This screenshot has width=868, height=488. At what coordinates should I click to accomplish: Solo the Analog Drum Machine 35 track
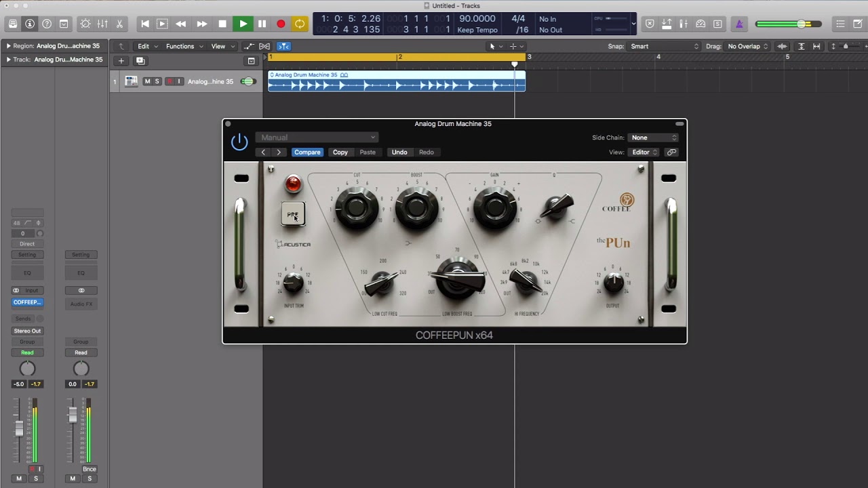[157, 81]
